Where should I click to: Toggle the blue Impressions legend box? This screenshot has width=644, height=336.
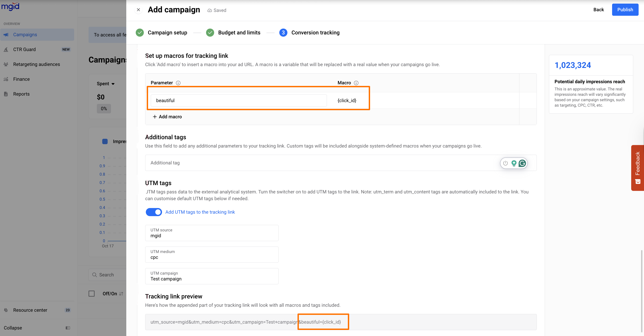105,141
